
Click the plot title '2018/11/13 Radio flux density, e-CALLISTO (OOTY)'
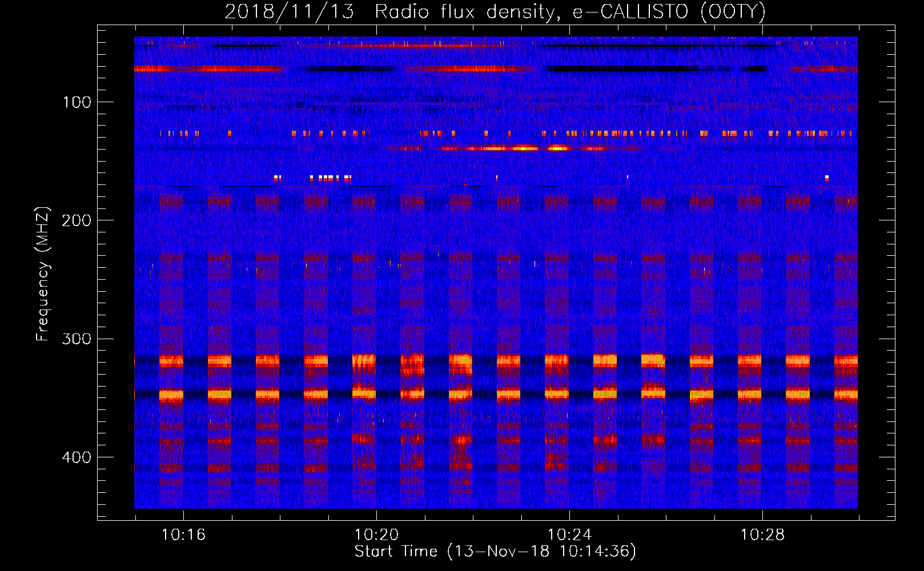pos(495,11)
